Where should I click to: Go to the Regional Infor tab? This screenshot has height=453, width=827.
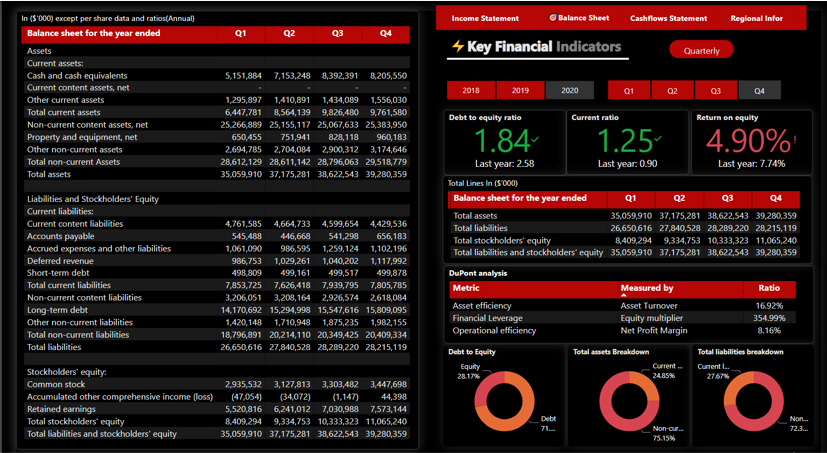point(756,18)
